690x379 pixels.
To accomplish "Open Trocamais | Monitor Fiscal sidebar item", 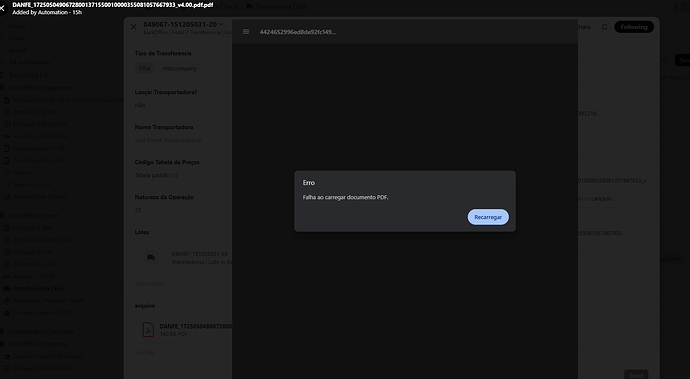I will 48,300.
